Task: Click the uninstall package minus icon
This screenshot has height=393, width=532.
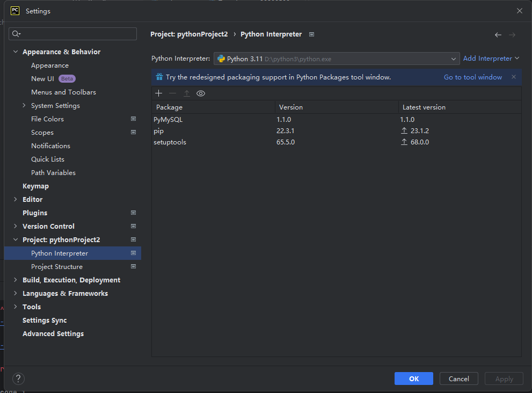Action: (x=172, y=93)
